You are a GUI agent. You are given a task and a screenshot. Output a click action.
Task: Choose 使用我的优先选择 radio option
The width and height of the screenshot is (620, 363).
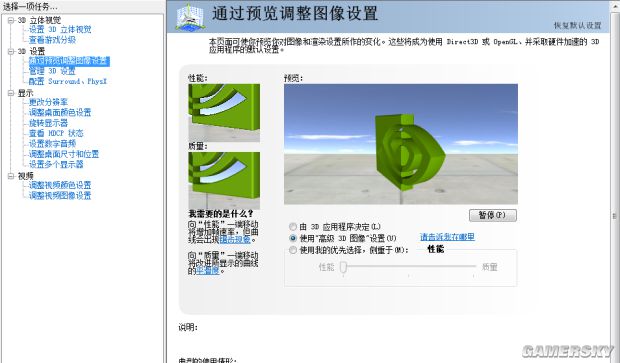(293, 250)
